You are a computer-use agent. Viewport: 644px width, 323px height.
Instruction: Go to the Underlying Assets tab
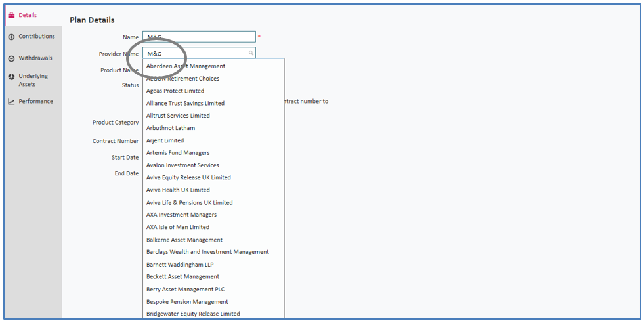click(x=33, y=80)
